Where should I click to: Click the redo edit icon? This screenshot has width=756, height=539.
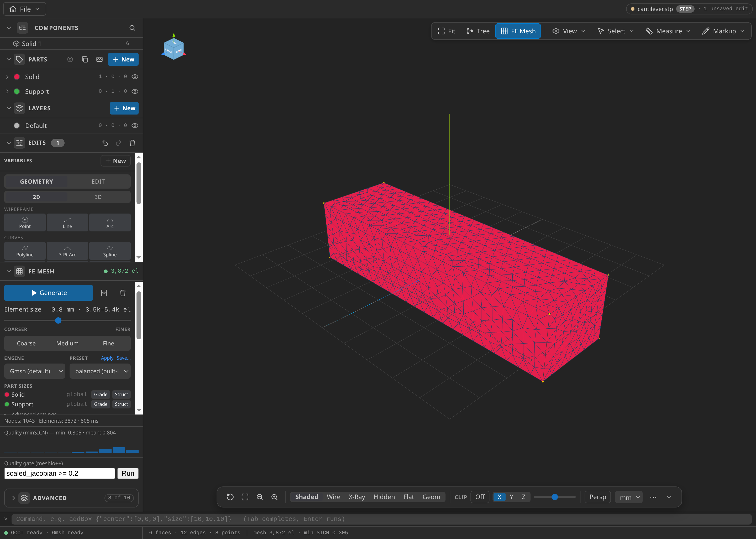tap(118, 143)
